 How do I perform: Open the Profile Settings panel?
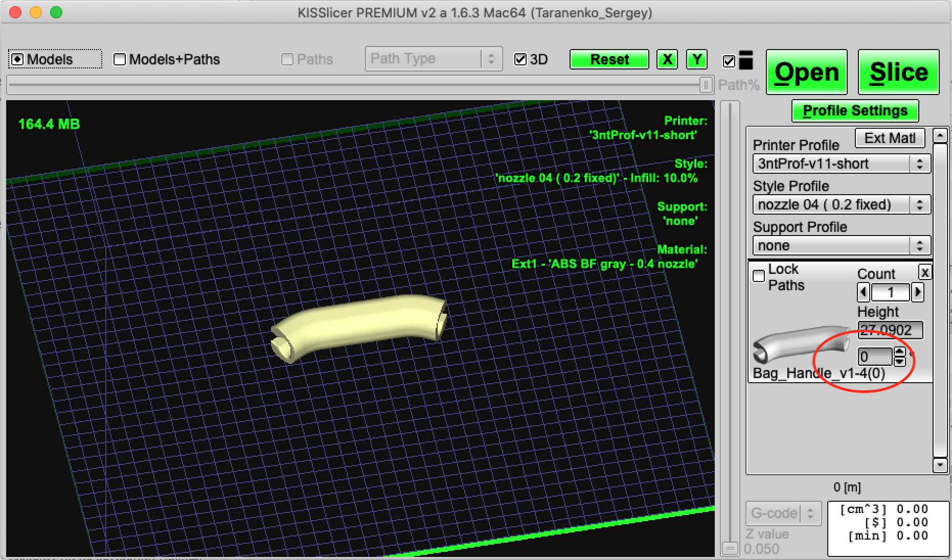pos(855,111)
